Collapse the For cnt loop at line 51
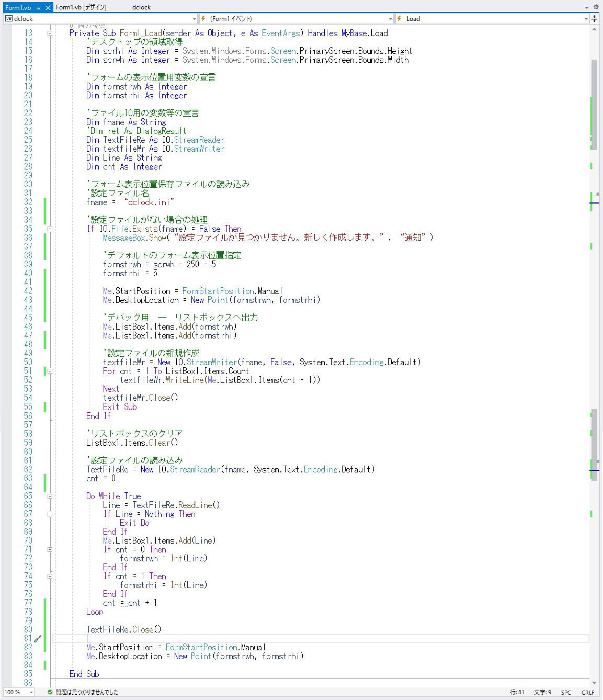This screenshot has height=700, width=603. click(x=50, y=371)
